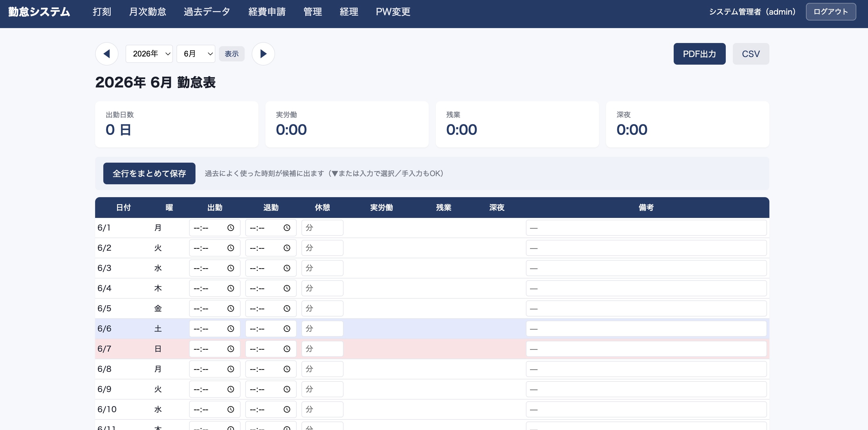Open clock picker for 6/8 出勤

231,369
